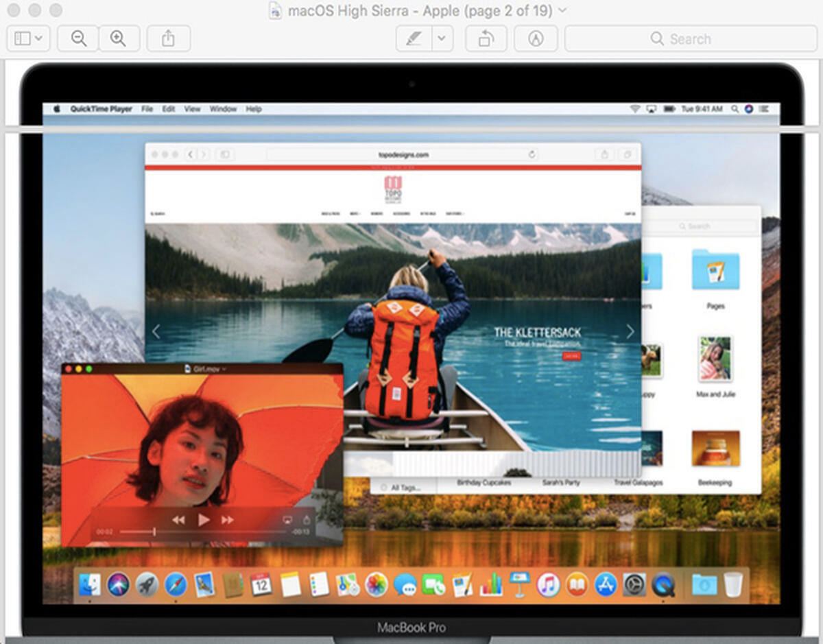Show the Markup toolbar

tap(536, 38)
